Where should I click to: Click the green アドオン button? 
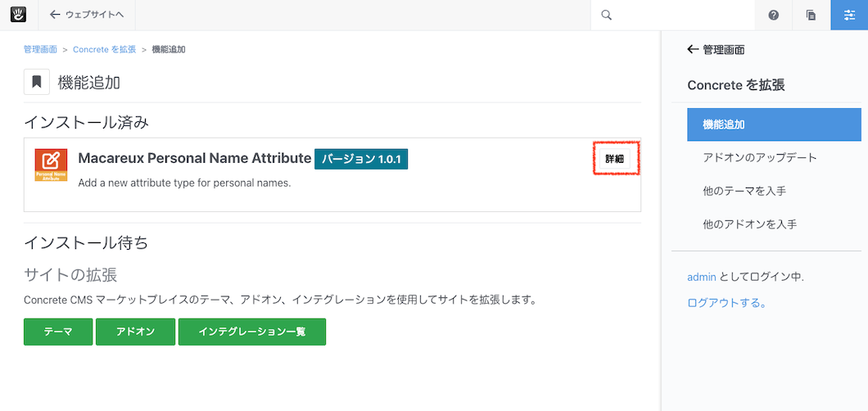tap(136, 332)
